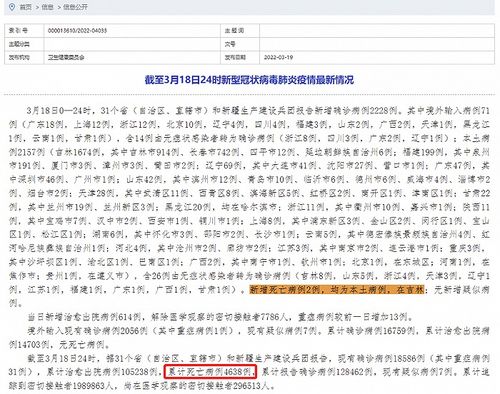Select publish date 2022-03-19
The width and height of the screenshot is (500, 394).
pyautogui.click(x=278, y=57)
